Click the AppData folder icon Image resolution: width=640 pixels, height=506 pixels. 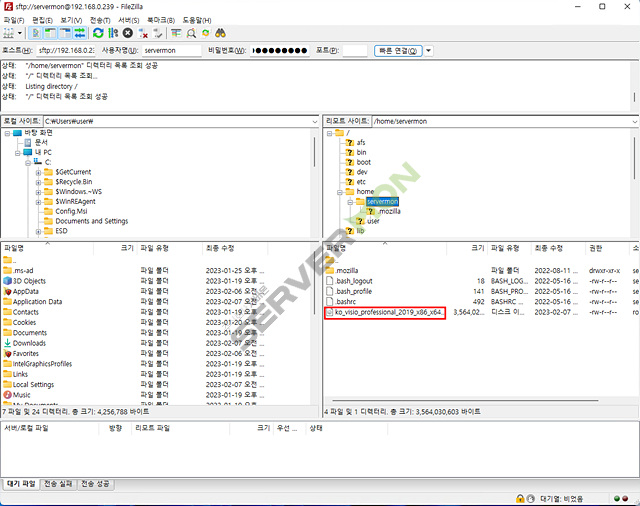coord(7,291)
